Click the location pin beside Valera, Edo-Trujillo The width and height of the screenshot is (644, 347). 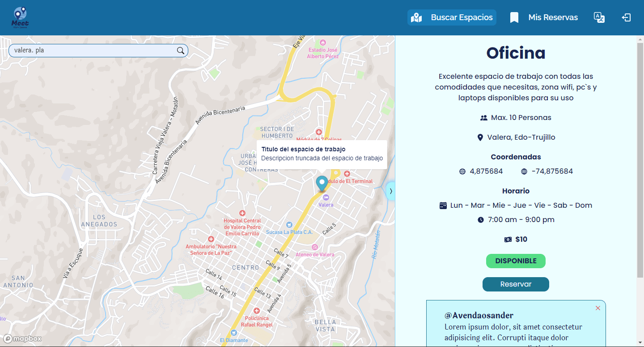pyautogui.click(x=481, y=137)
